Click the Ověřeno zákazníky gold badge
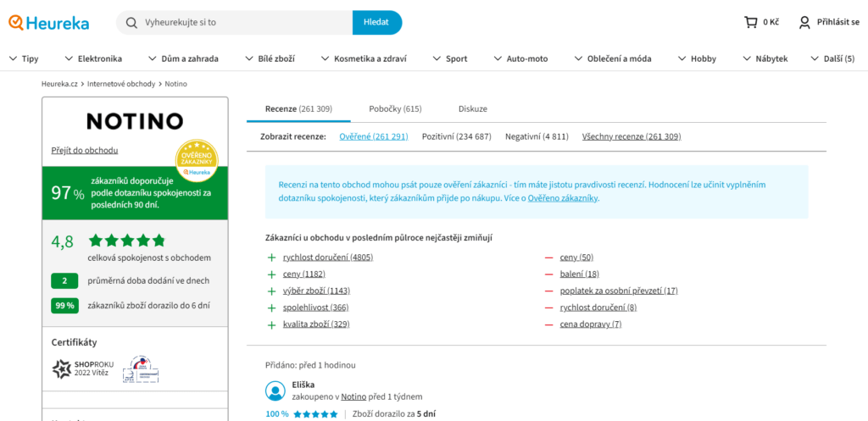868x421 pixels. coord(197,161)
